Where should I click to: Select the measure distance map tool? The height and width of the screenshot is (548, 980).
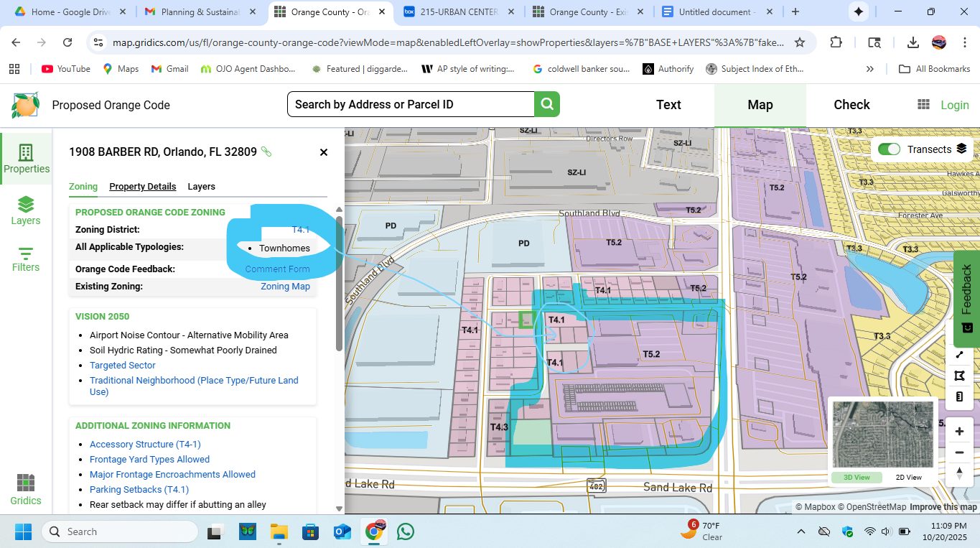pos(960,355)
